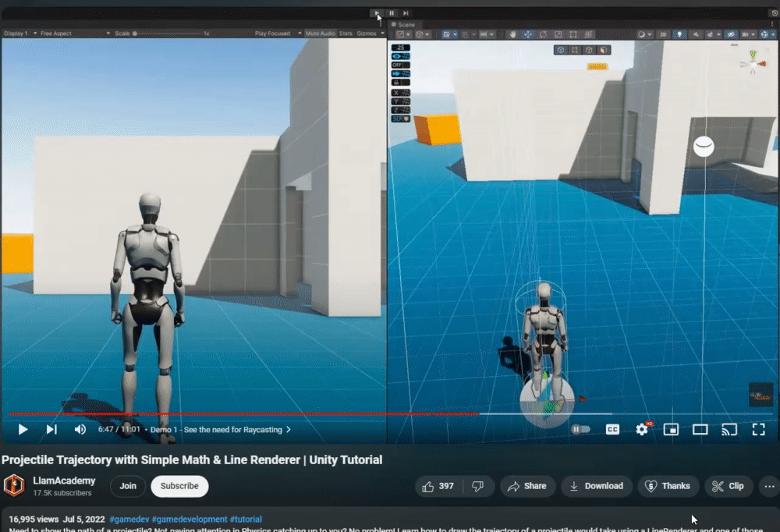Image resolution: width=780 pixels, height=532 pixels.
Task: Open the #gamedev hashtag link
Action: (x=129, y=519)
